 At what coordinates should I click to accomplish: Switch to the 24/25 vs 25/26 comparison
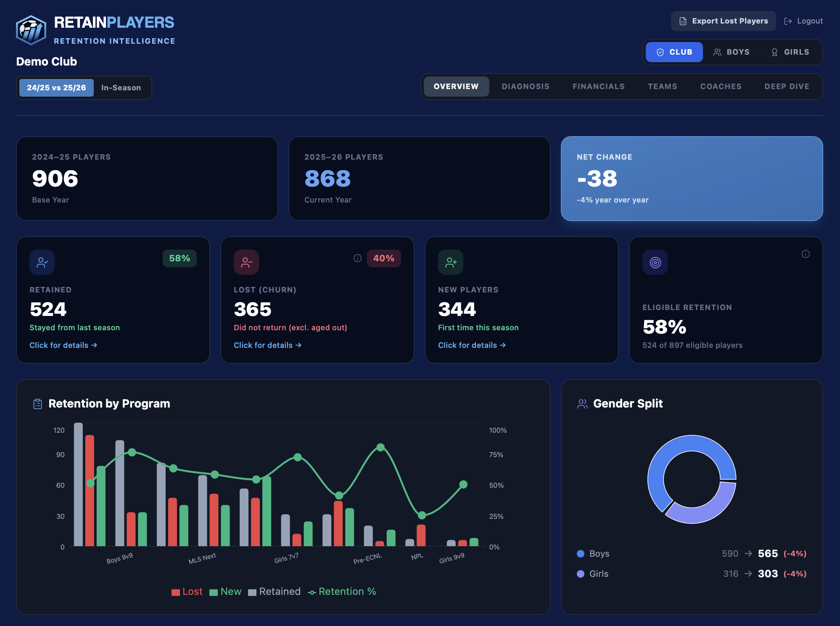click(x=56, y=88)
